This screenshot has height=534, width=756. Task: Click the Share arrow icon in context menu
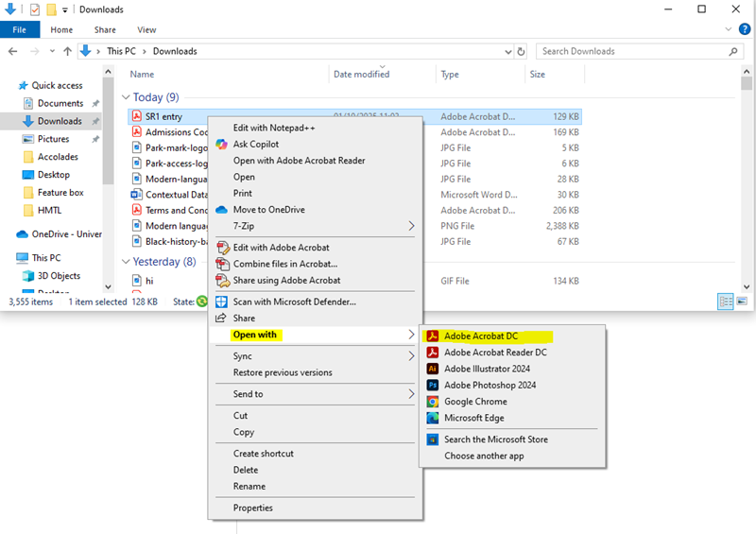[x=221, y=318]
